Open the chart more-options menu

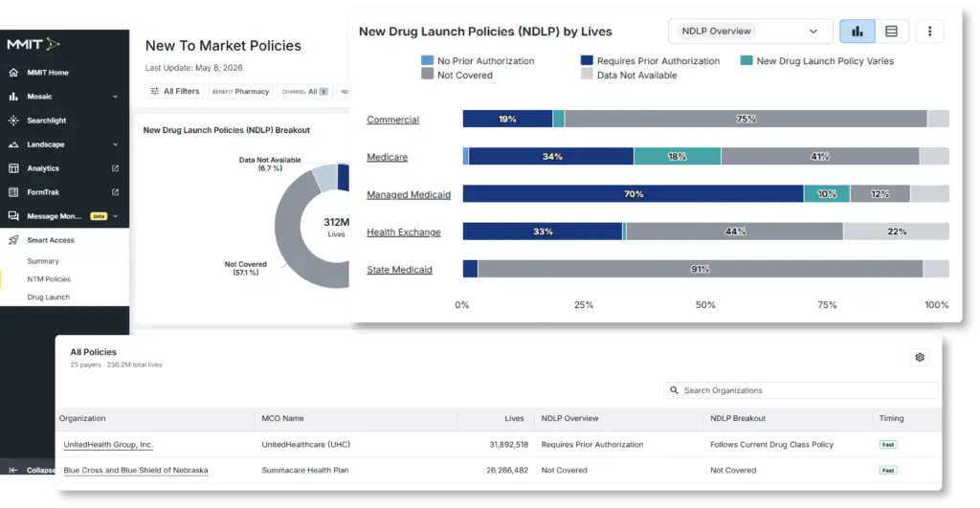point(929,32)
